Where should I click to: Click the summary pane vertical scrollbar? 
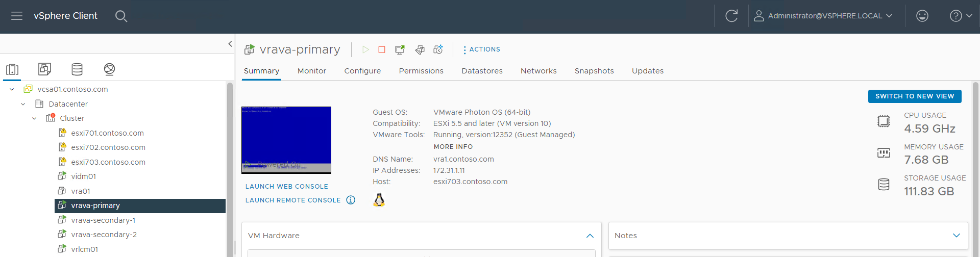976,168
